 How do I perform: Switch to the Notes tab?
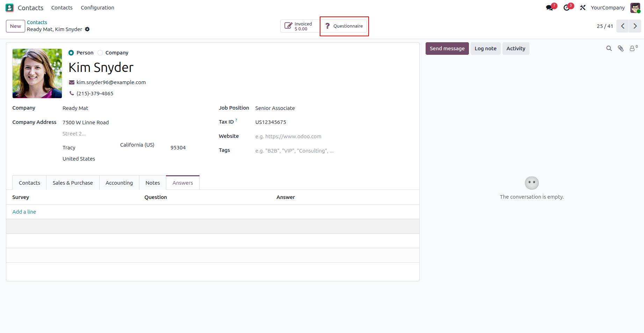[153, 183]
